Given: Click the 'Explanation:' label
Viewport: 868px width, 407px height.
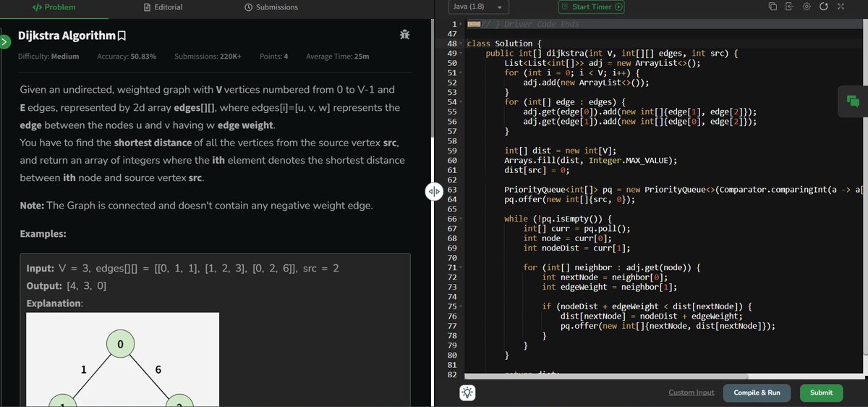Looking at the screenshot, I should point(55,303).
